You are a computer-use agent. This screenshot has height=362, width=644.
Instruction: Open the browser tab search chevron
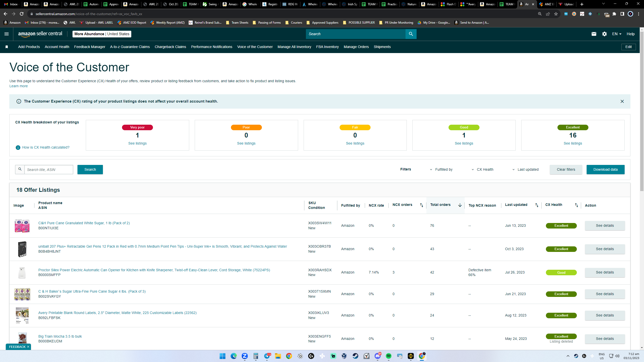[603, 4]
